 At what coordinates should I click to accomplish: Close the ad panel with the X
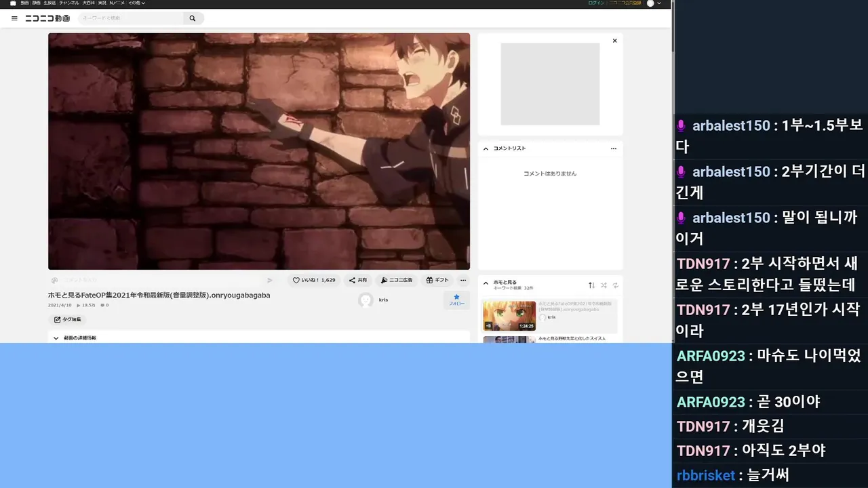tap(614, 41)
